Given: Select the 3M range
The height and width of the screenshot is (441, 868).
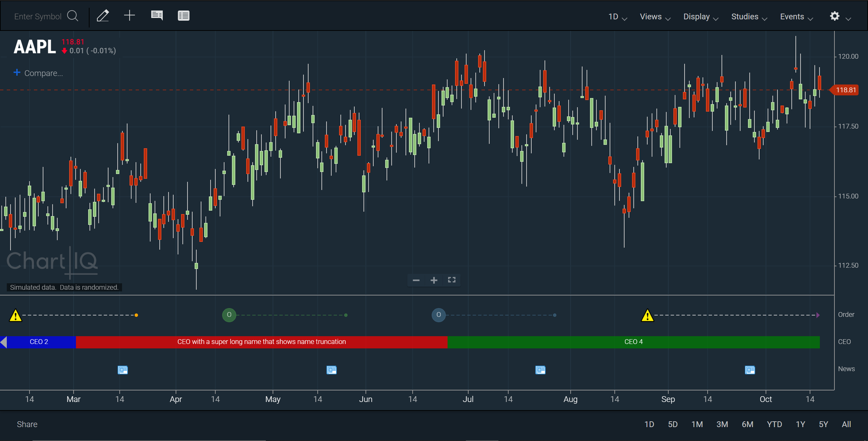Looking at the screenshot, I should pyautogui.click(x=722, y=424).
